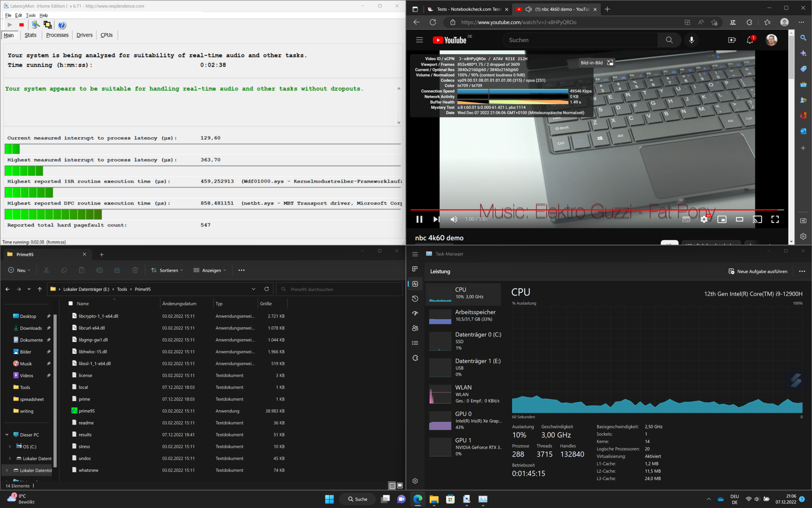Check the select-all checkbox beside Name column
The height and width of the screenshot is (508, 812).
click(x=71, y=304)
